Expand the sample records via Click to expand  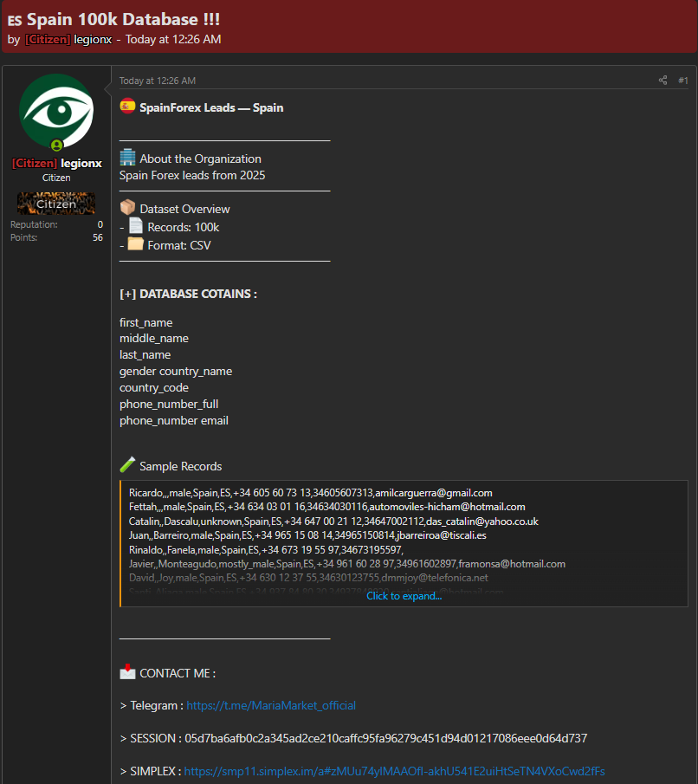[x=404, y=596]
